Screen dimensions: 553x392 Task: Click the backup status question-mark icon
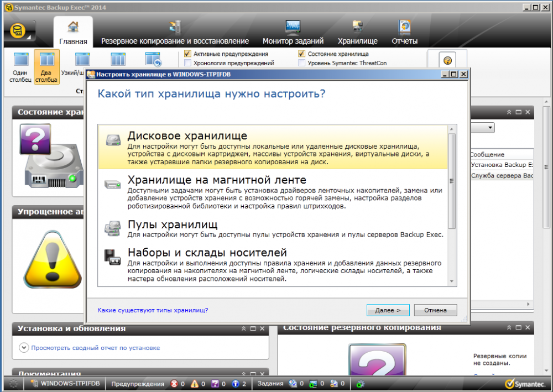377,359
